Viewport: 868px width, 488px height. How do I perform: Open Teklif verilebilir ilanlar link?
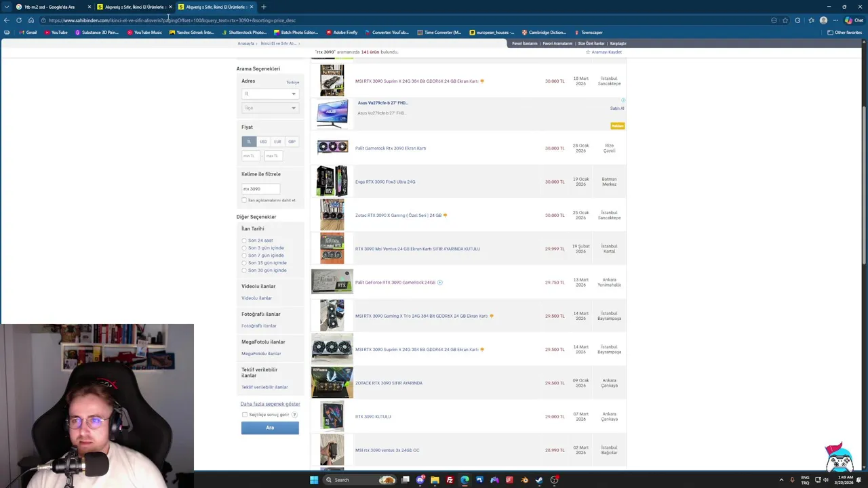[x=264, y=387]
